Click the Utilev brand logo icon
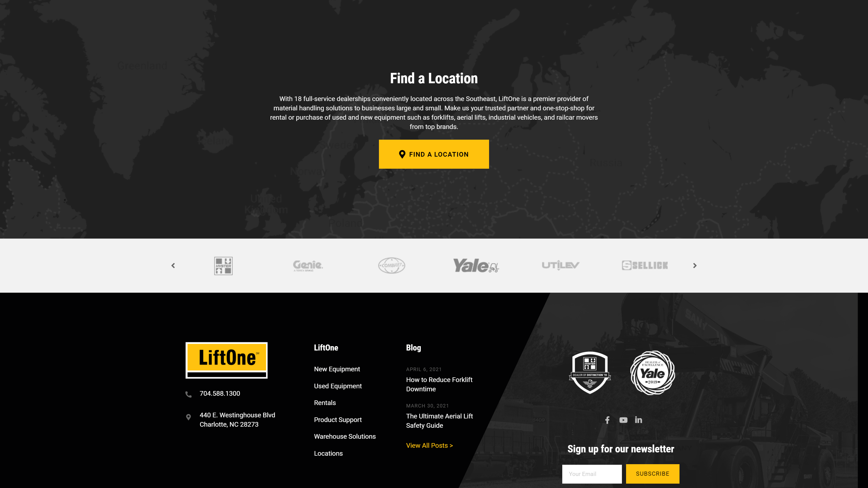The image size is (868, 488). (x=560, y=265)
